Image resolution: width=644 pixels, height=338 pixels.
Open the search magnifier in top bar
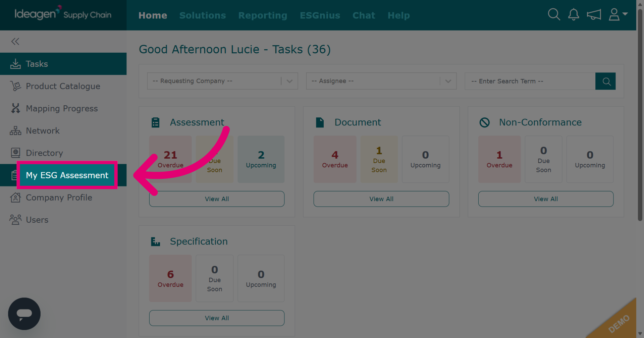pyautogui.click(x=554, y=14)
